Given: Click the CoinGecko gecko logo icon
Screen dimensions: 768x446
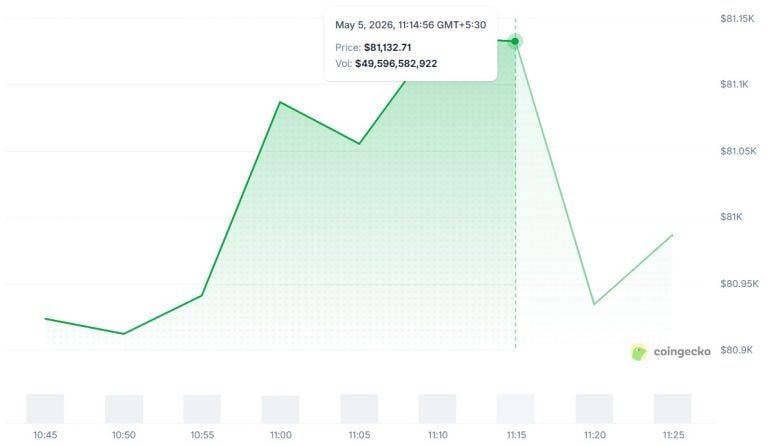Looking at the screenshot, I should coord(639,352).
